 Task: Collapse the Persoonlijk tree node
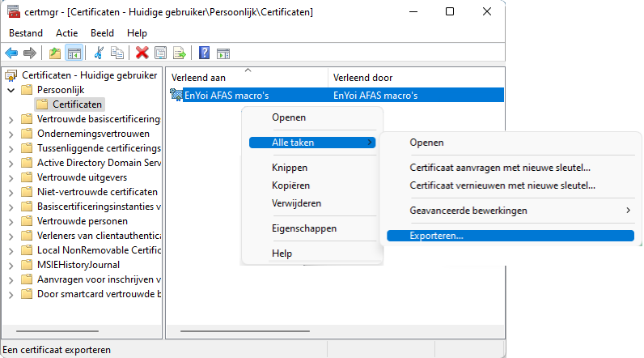[x=11, y=90]
